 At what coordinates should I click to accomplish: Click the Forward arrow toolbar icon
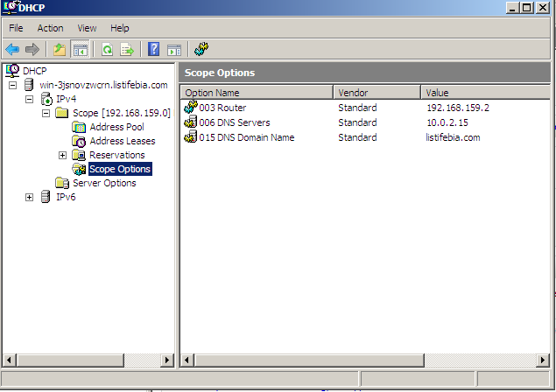(x=32, y=49)
